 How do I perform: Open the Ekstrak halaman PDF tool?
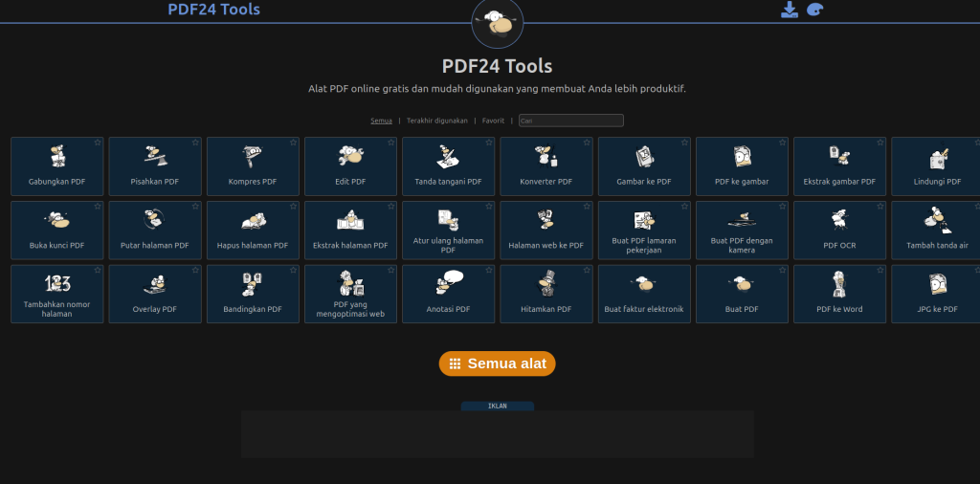pyautogui.click(x=350, y=230)
